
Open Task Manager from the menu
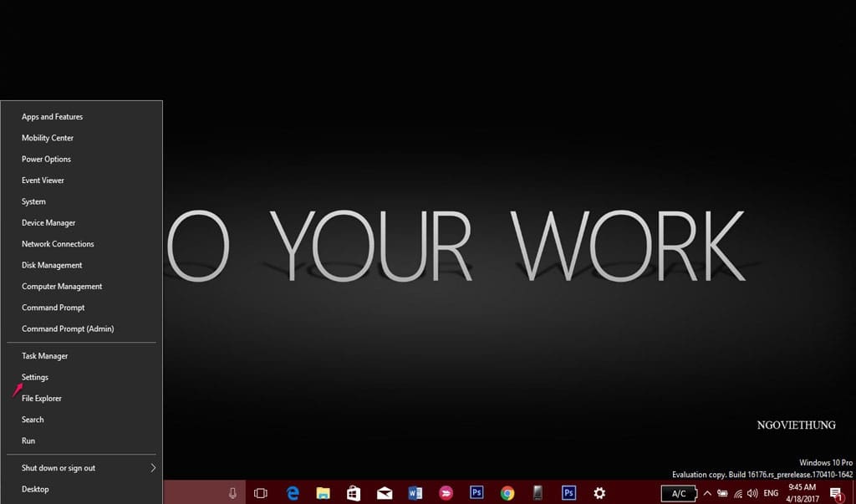tap(45, 356)
